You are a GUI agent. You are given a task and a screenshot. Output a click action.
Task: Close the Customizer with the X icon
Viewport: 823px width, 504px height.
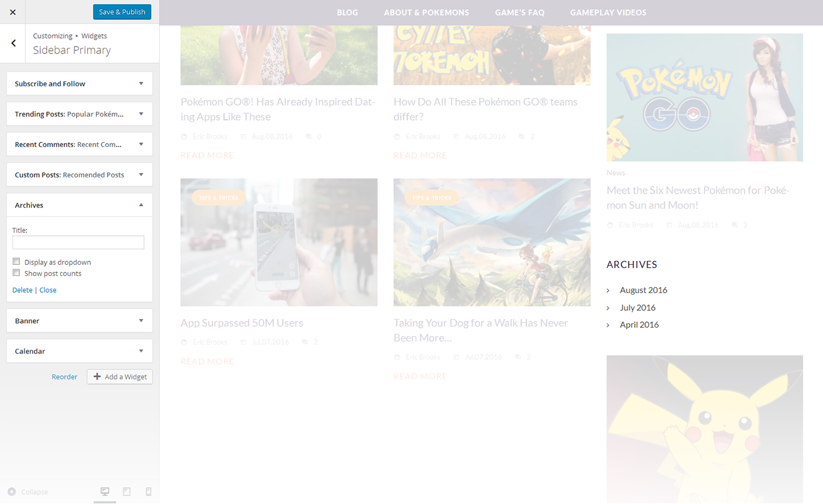[x=13, y=12]
